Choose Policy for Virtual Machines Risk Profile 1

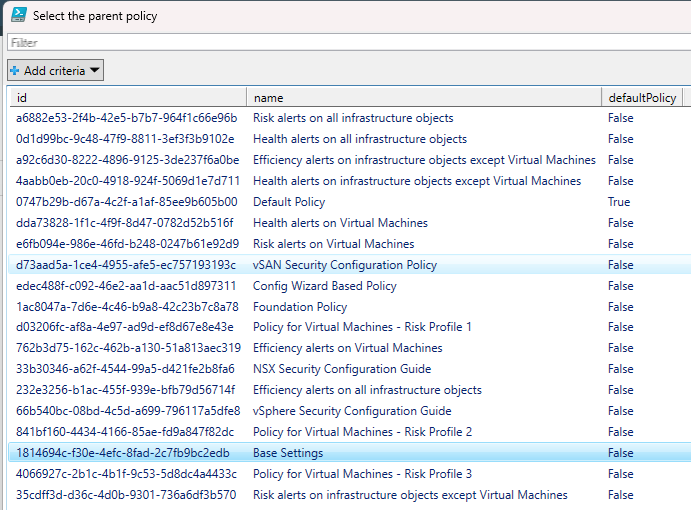[362, 327]
